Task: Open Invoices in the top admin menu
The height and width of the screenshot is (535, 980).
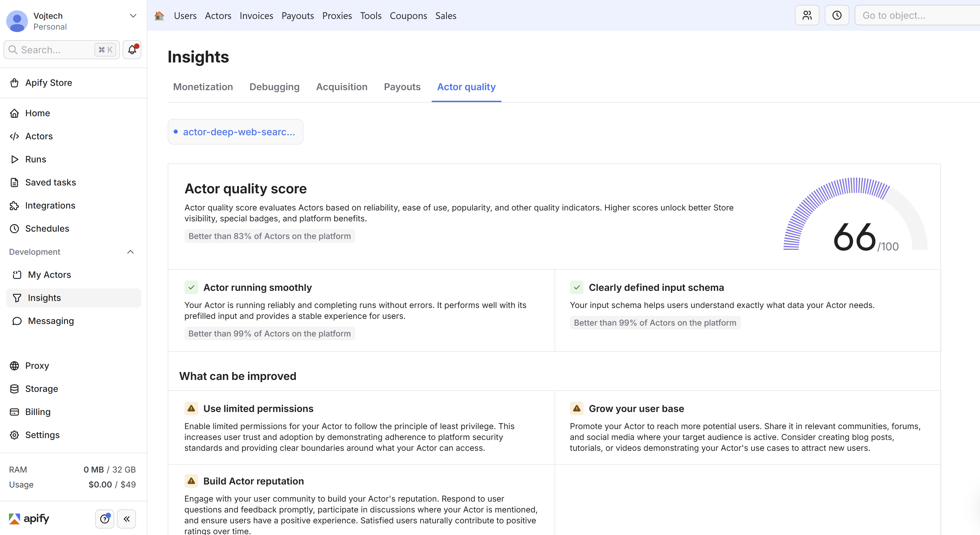Action: pos(256,15)
